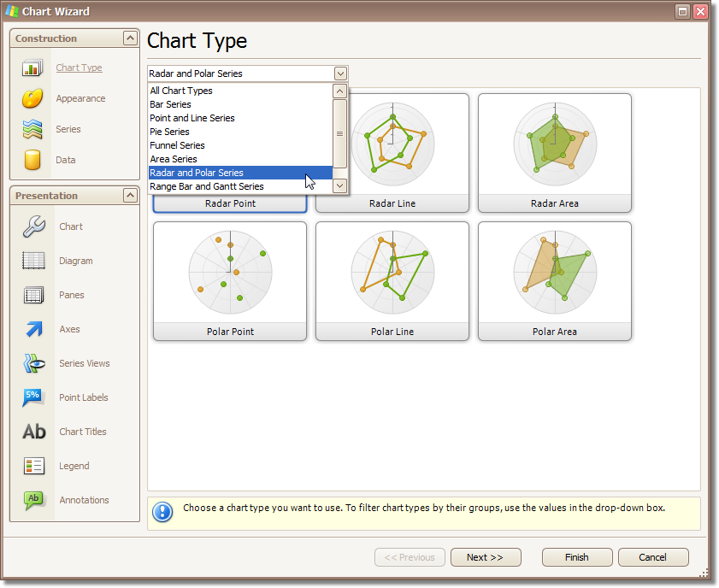Choose Funnel Series from dropdown list
719x588 pixels.
tap(177, 145)
